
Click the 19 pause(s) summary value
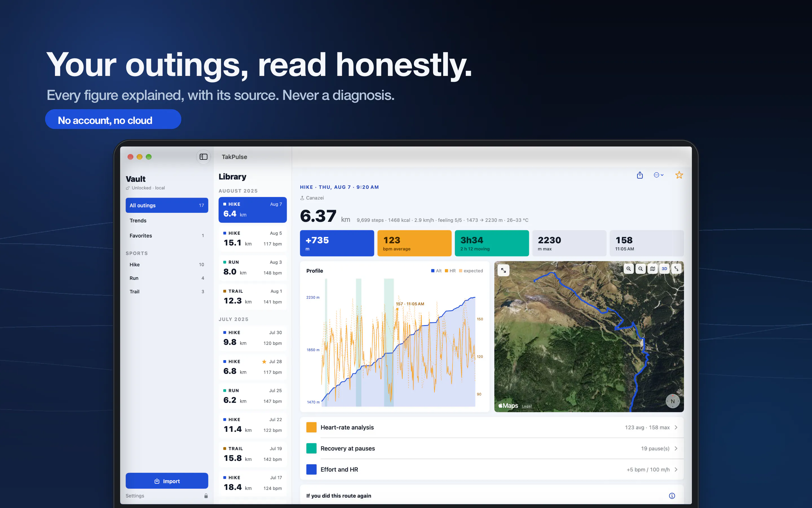655,448
